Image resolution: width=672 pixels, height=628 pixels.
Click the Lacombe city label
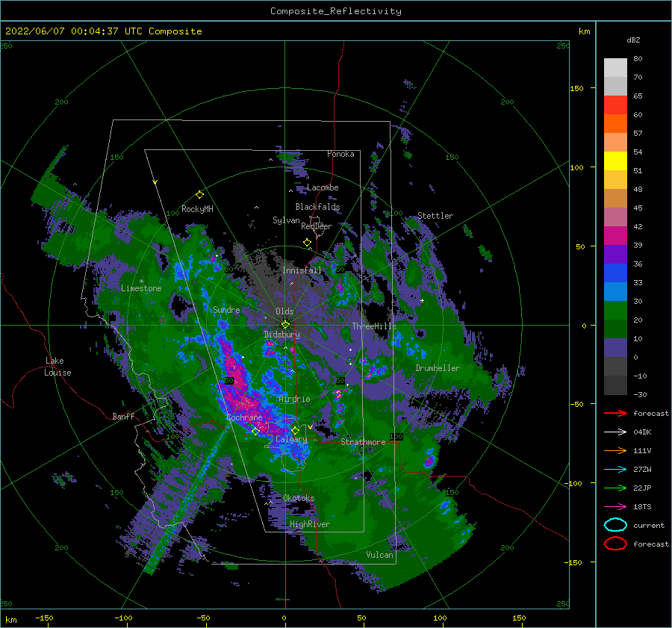tap(323, 187)
